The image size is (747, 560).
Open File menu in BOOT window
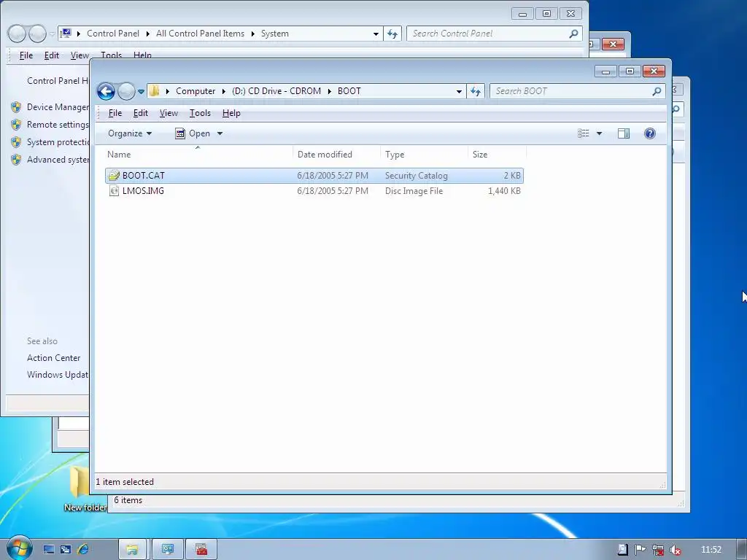pyautogui.click(x=115, y=113)
